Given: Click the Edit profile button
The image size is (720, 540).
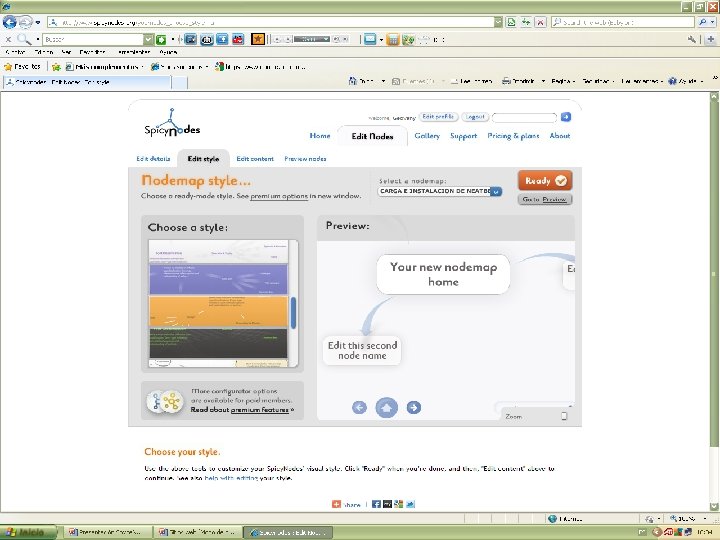Looking at the screenshot, I should (x=439, y=117).
